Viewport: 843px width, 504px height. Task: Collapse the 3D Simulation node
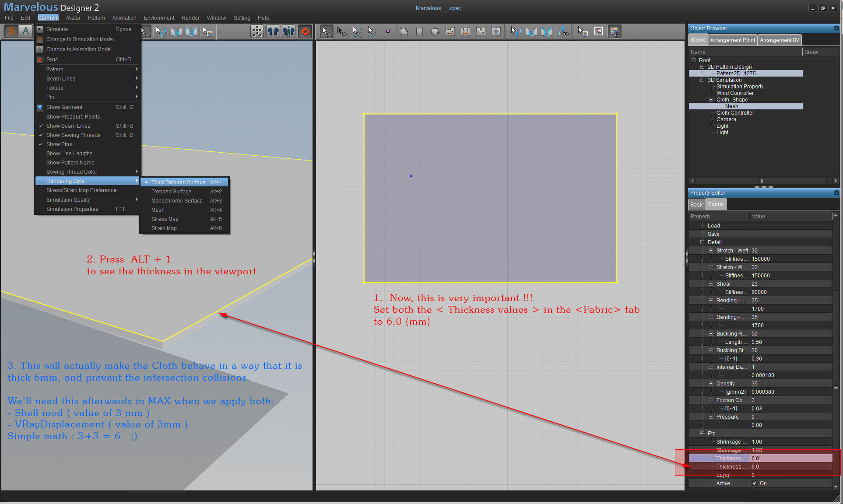(702, 80)
